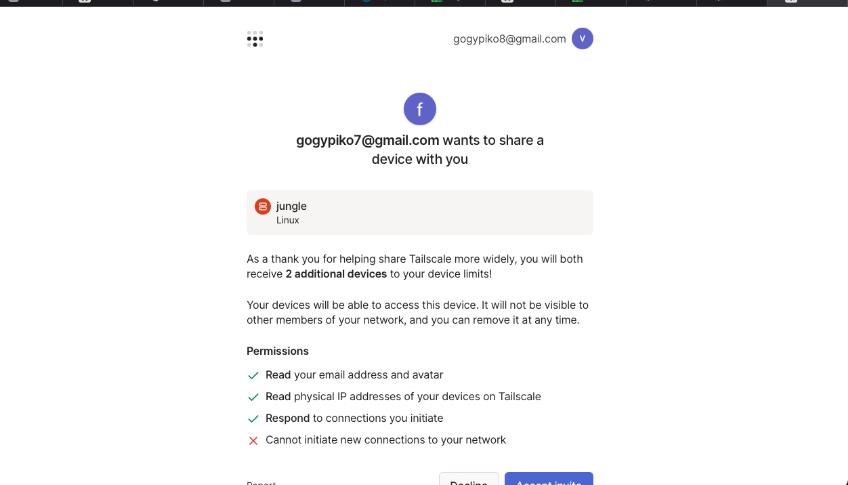Click the gogypiko7@gmail.com sender email
Screen dimensions: 848x485
[x=368, y=140]
